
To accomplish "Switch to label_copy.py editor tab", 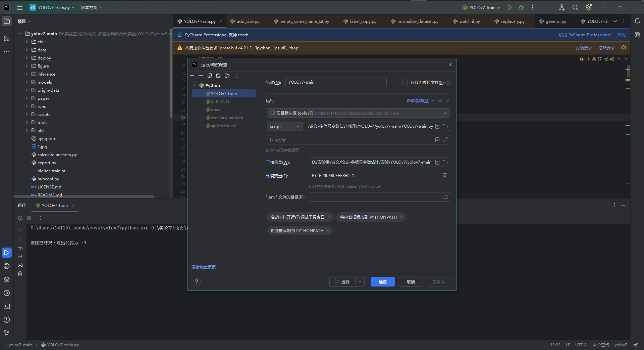I will point(360,21).
